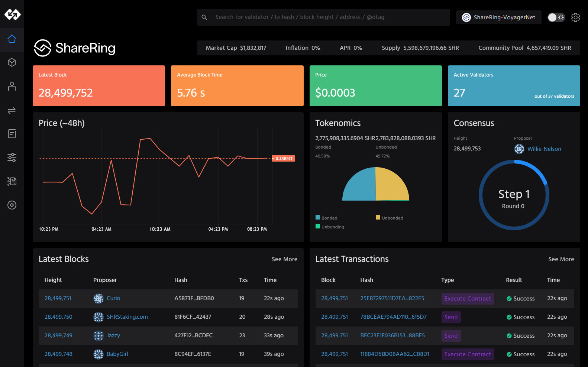Click Willie-Nelson proposer avatar icon
The image size is (588, 367).
click(519, 149)
